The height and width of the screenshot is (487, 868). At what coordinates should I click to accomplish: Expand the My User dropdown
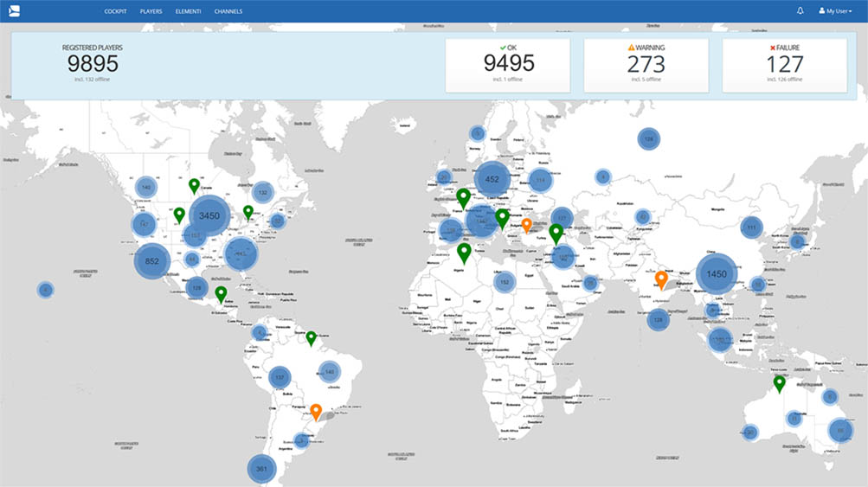(835, 11)
